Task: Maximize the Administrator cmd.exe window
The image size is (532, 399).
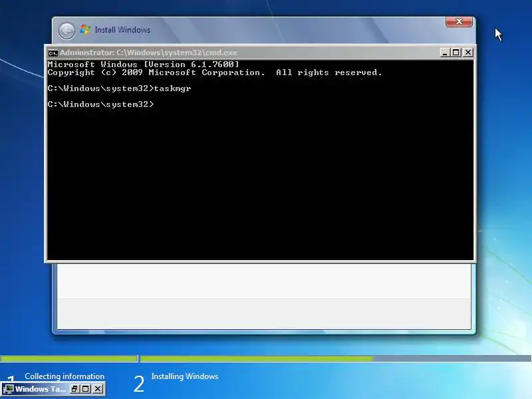Action: [456, 53]
